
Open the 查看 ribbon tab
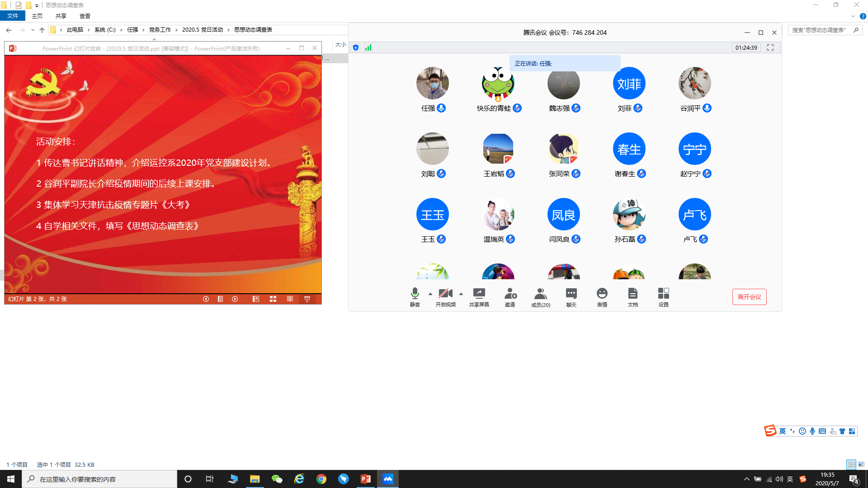(x=85, y=16)
